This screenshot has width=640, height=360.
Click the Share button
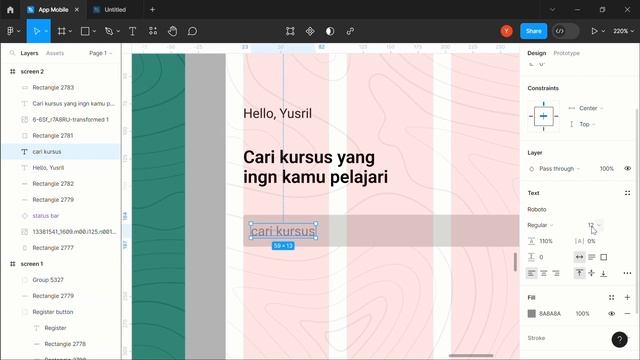533,31
